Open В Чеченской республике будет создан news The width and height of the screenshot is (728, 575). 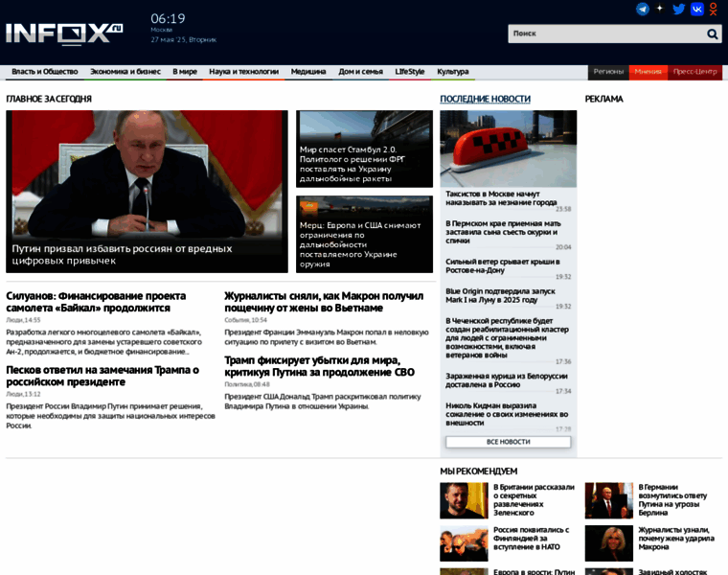[x=507, y=338]
